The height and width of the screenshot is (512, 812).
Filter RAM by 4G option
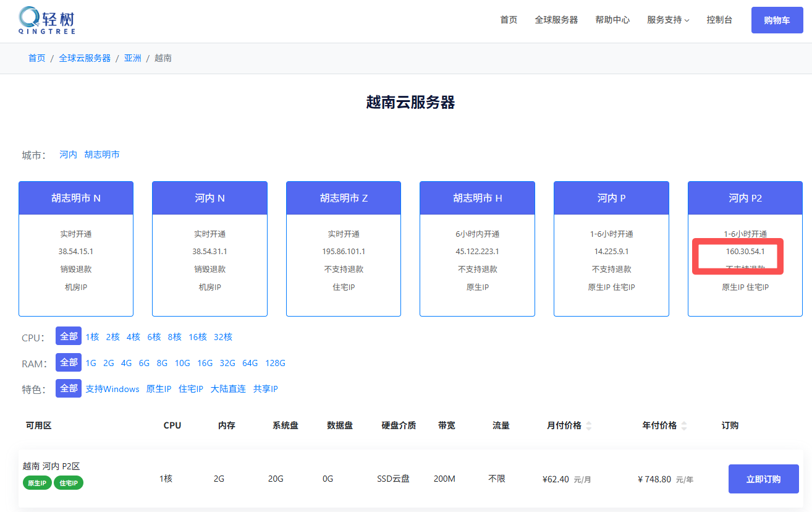pos(126,363)
